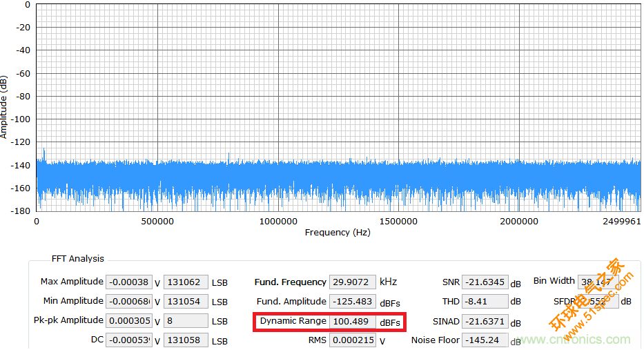Click the Frequency (Hz) axis title
The height and width of the screenshot is (350, 644).
pyautogui.click(x=338, y=233)
